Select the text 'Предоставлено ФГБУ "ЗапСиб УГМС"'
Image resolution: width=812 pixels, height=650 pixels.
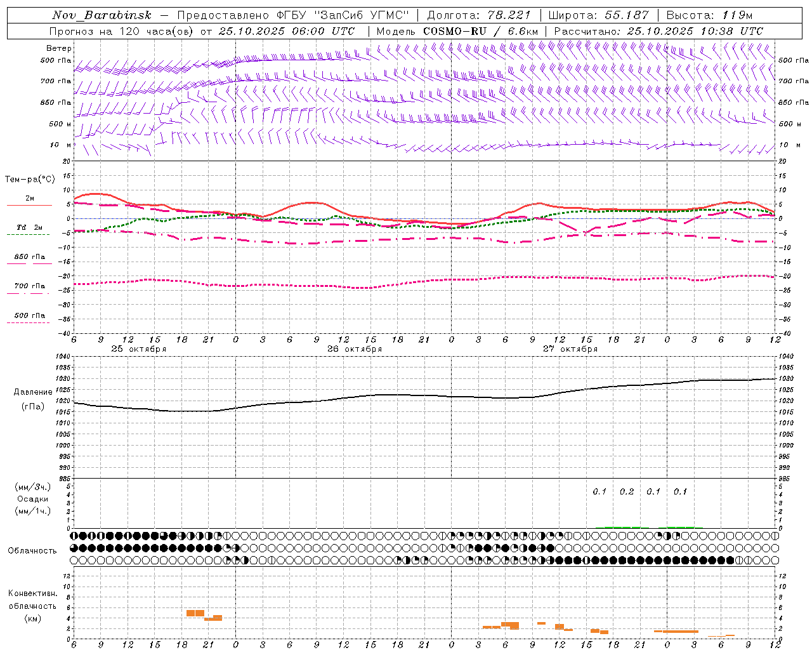293,15
